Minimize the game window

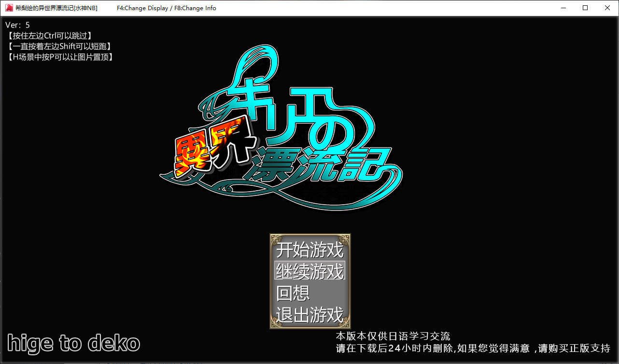563,8
